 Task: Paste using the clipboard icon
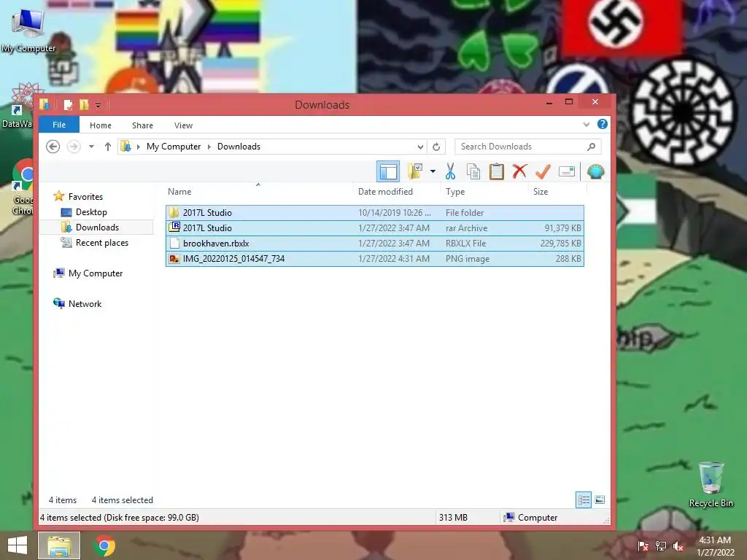pos(496,171)
